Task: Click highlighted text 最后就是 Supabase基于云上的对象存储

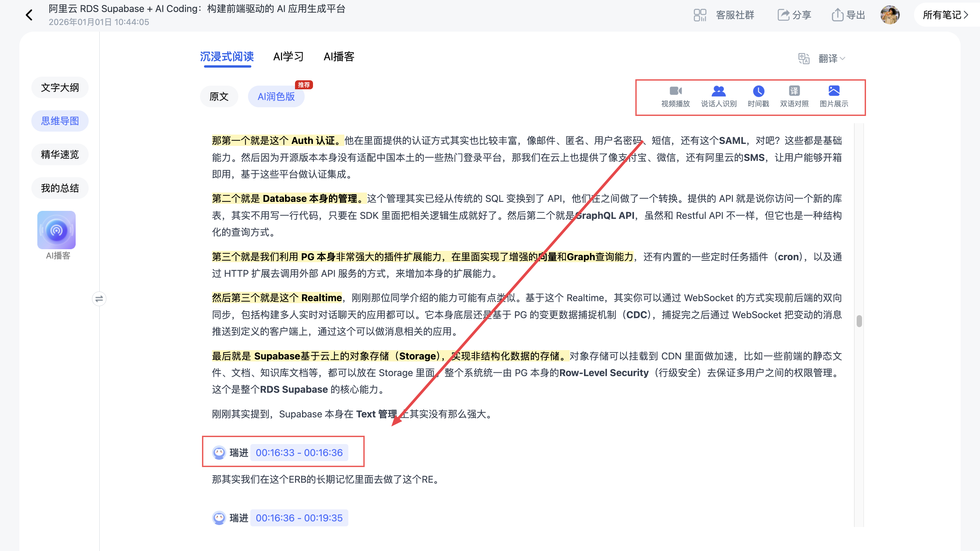Action: coord(390,356)
